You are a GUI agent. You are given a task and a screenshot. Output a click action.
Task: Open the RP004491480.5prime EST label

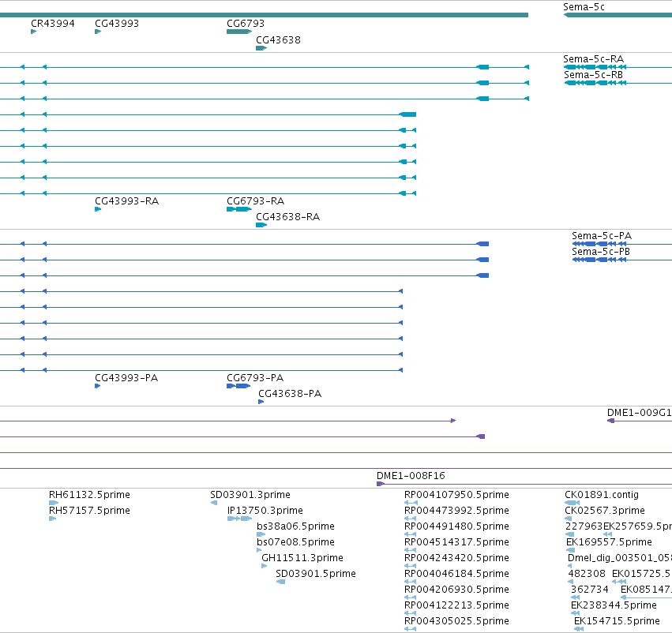coord(457,526)
